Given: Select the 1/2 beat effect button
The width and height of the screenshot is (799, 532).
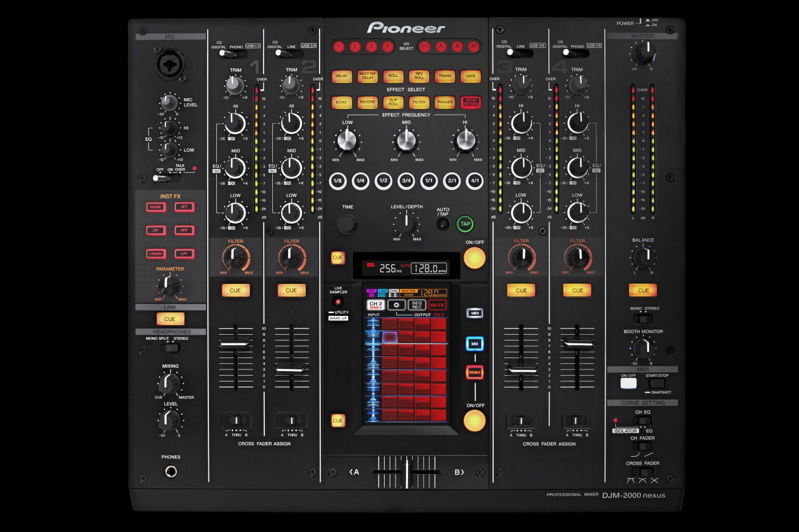Looking at the screenshot, I should [382, 181].
